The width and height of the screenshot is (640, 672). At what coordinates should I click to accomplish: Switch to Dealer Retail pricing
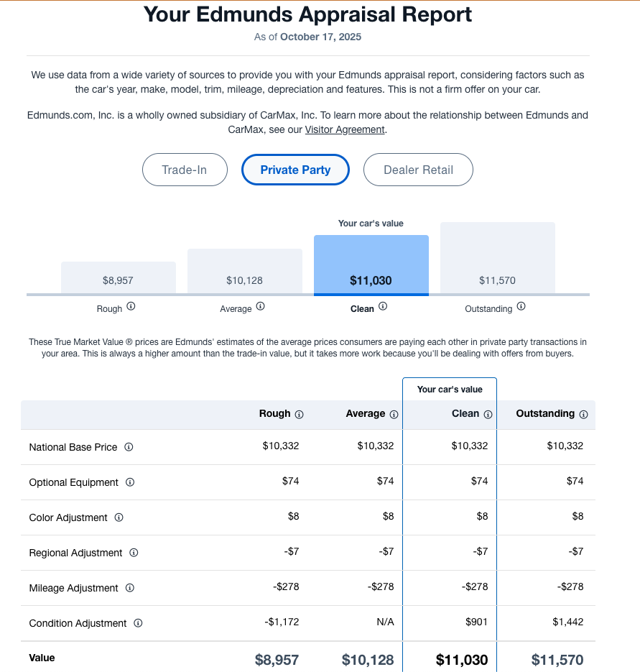point(418,170)
